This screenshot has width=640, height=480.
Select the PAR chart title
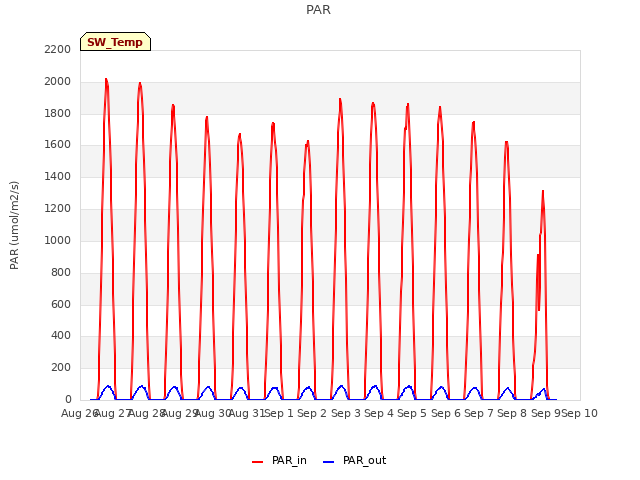[318, 10]
